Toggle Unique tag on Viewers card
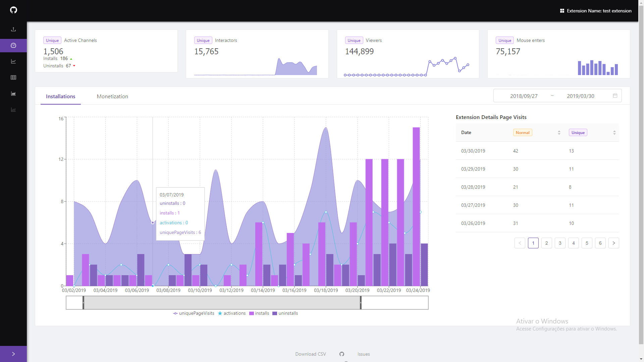Viewport: 644px width, 362px height. point(354,40)
